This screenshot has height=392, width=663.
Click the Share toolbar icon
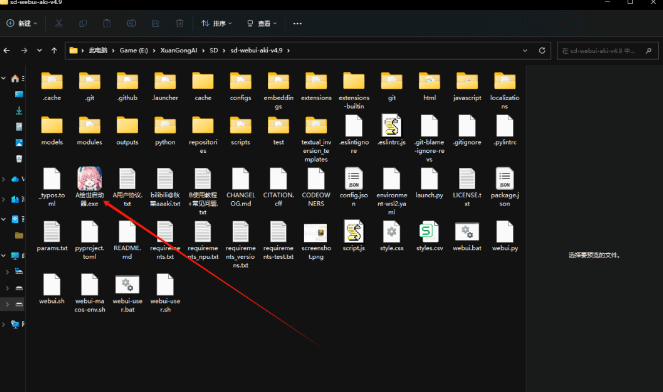pyautogui.click(x=156, y=23)
